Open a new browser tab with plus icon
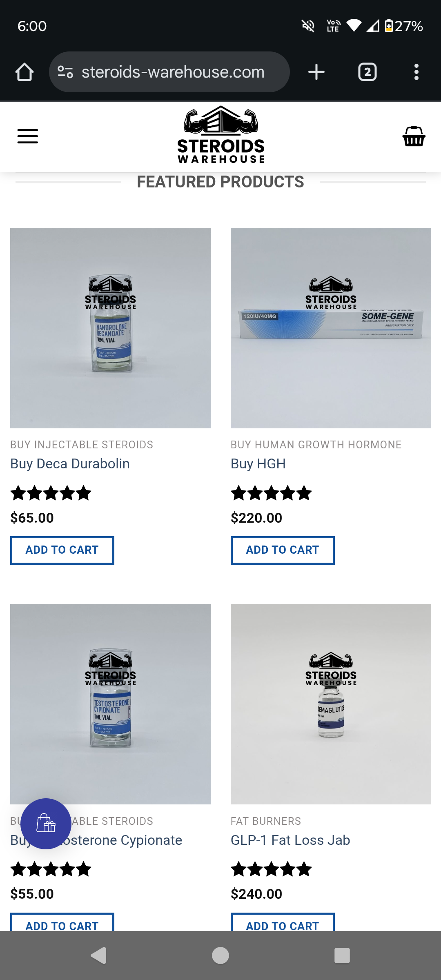The height and width of the screenshot is (980, 441). pyautogui.click(x=316, y=72)
